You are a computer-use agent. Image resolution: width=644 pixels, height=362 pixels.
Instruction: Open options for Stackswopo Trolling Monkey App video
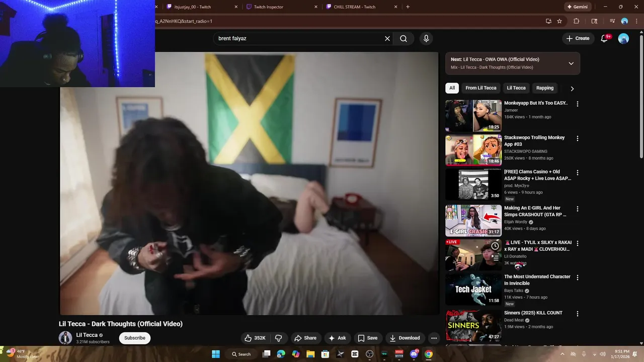coord(578,138)
